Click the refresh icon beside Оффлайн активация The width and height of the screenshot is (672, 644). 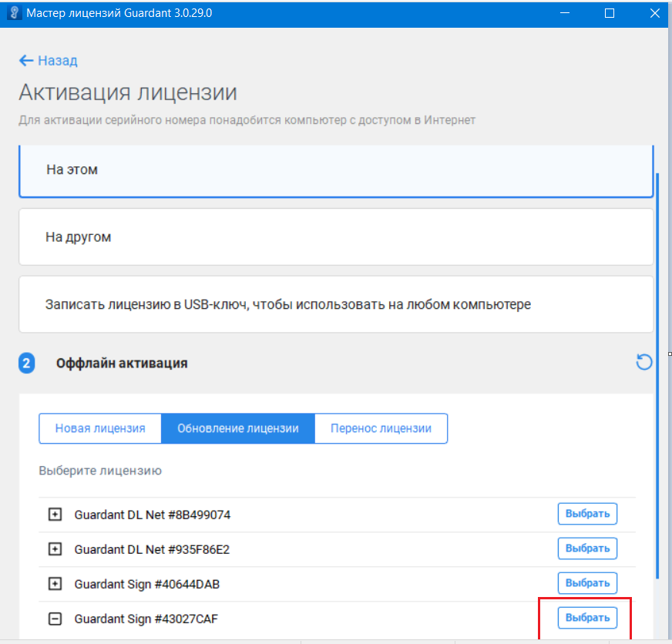644,362
